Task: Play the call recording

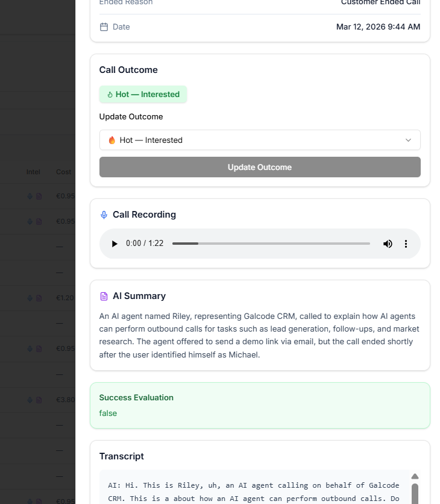Action: tap(114, 244)
